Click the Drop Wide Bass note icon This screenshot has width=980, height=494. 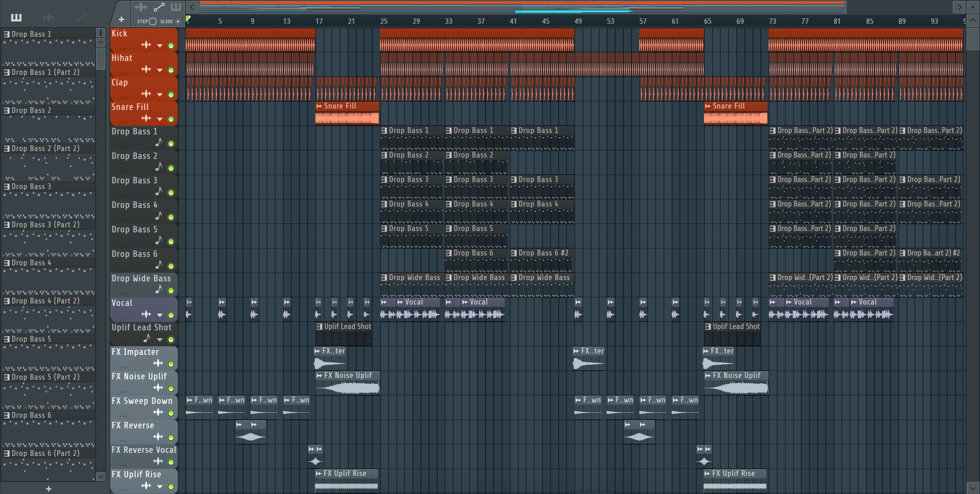(x=159, y=290)
